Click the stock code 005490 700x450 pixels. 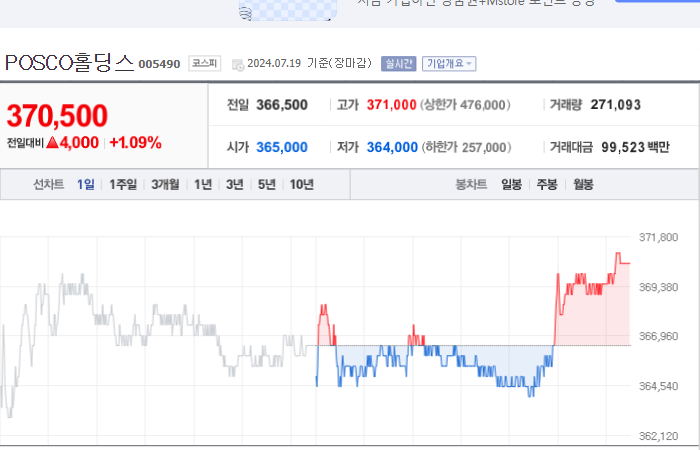point(159,64)
